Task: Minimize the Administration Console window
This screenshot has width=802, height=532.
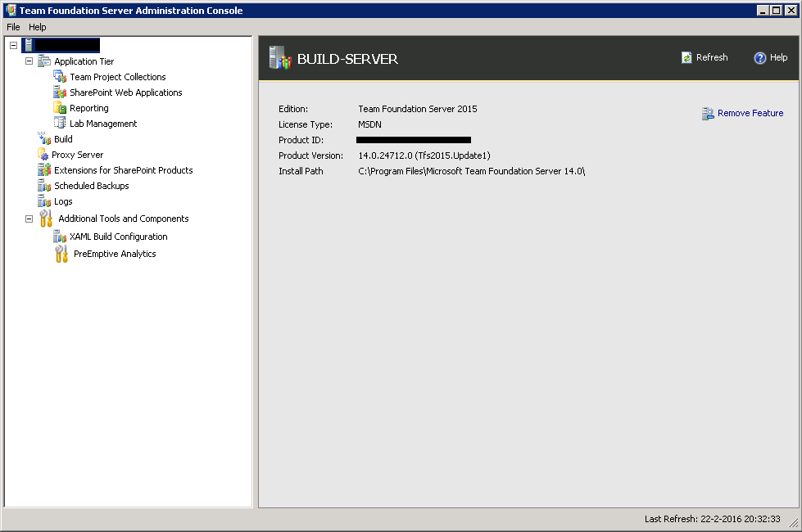Action: (x=763, y=10)
